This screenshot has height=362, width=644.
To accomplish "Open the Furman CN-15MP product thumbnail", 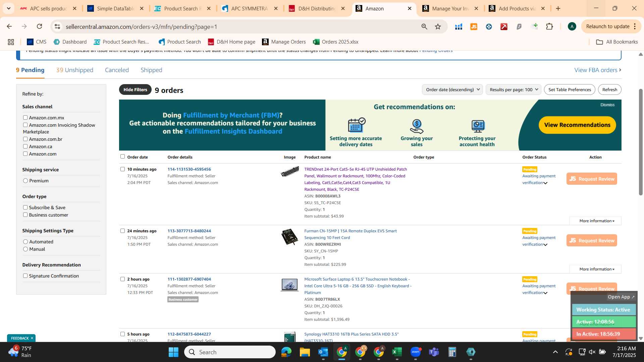I will (x=289, y=237).
